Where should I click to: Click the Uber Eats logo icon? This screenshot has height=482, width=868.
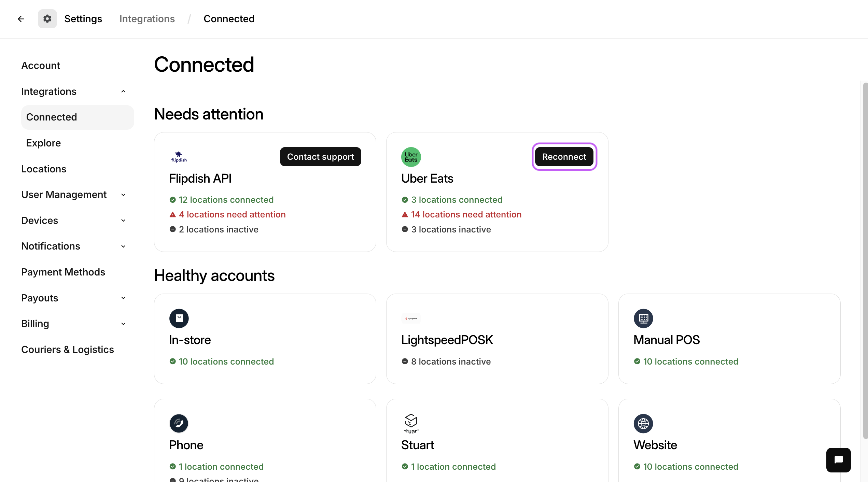(x=411, y=157)
